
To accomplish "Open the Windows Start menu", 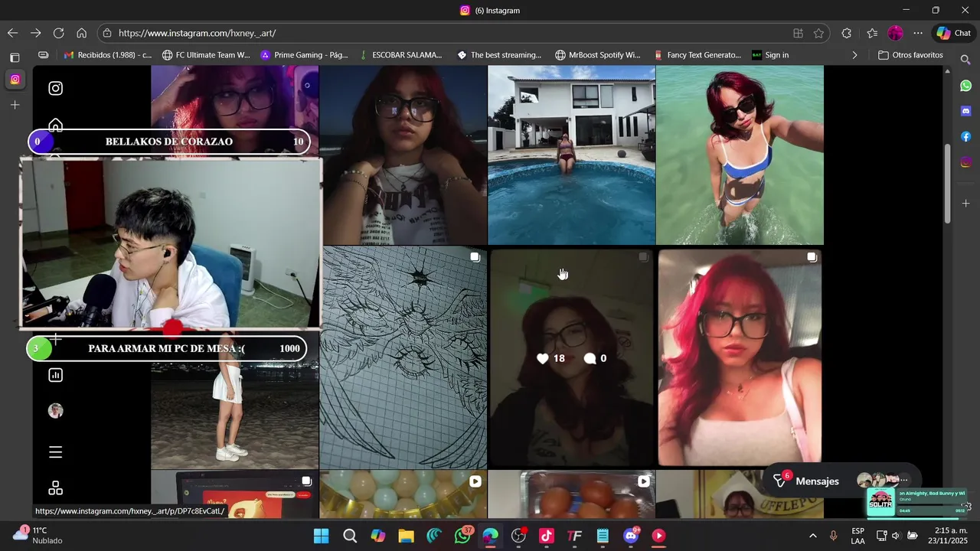I will 322,536.
